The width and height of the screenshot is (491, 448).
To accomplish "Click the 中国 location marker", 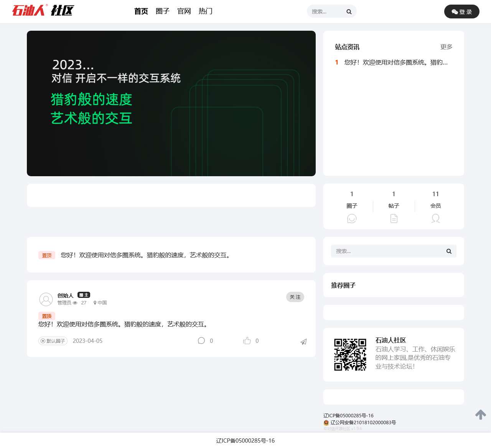I will tap(100, 303).
